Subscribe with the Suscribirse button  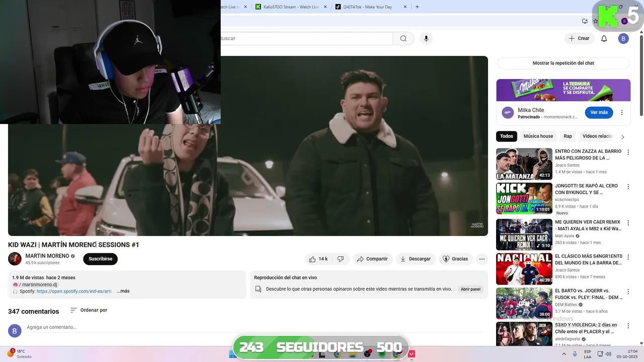[101, 259]
